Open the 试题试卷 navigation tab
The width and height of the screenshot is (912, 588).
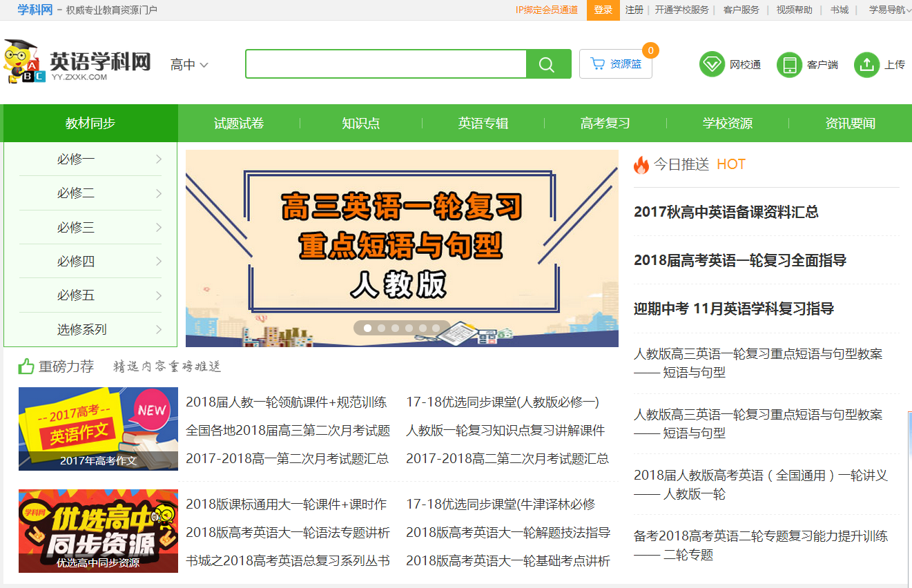point(239,124)
